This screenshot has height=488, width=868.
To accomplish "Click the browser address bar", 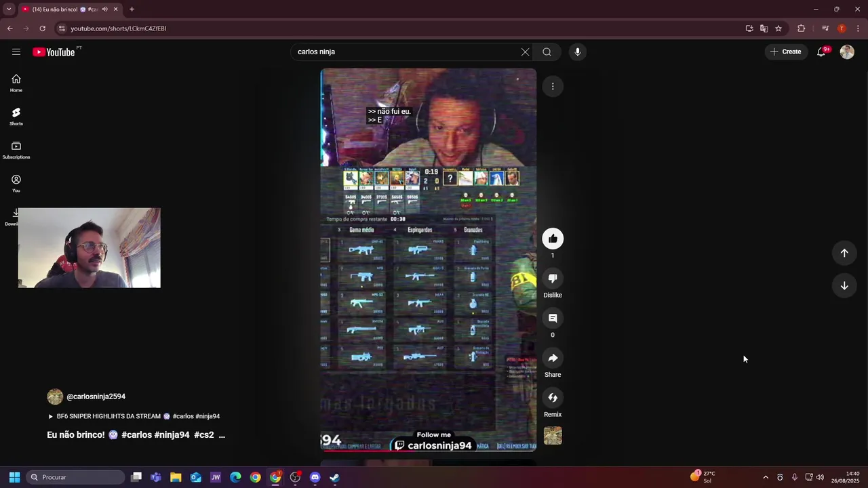I will 400,28.
